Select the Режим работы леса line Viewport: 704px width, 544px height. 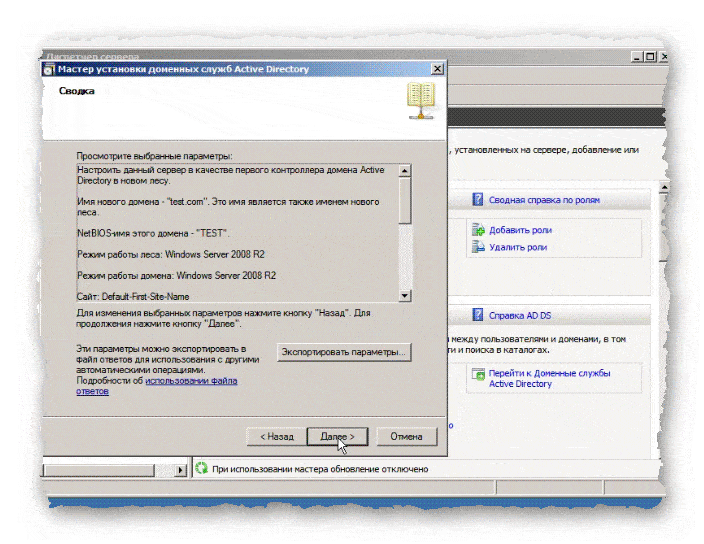[x=171, y=254]
